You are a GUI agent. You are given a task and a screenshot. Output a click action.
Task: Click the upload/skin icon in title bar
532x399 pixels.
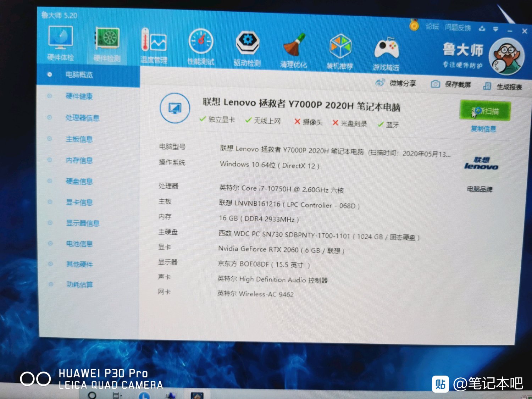point(482,28)
